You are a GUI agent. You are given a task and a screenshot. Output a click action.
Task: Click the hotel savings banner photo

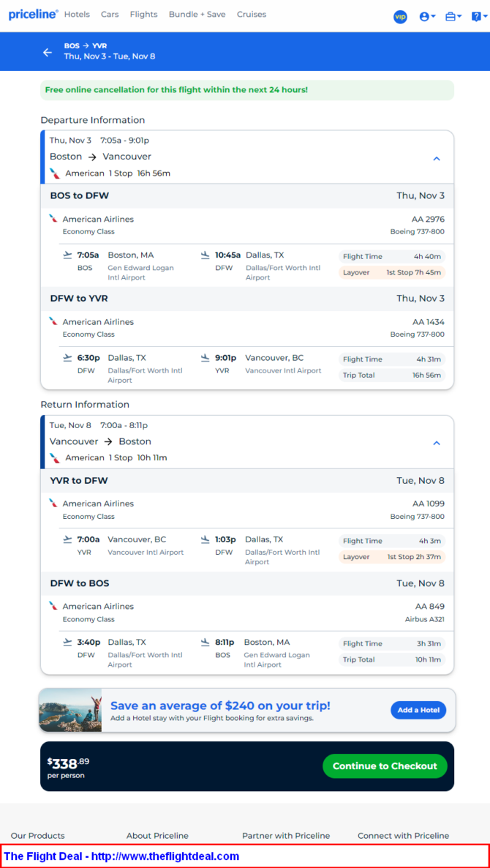tap(70, 710)
